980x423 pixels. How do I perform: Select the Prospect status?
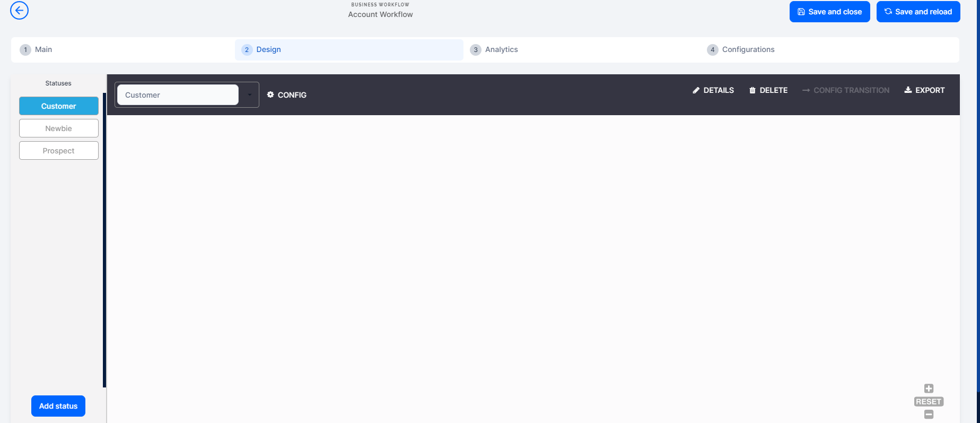(59, 151)
